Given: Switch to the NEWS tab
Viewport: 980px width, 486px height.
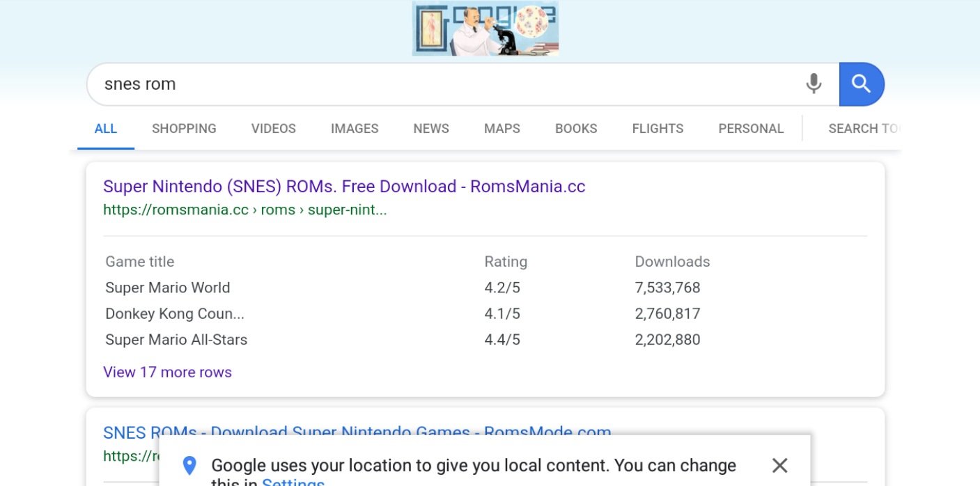Looking at the screenshot, I should pos(431,129).
